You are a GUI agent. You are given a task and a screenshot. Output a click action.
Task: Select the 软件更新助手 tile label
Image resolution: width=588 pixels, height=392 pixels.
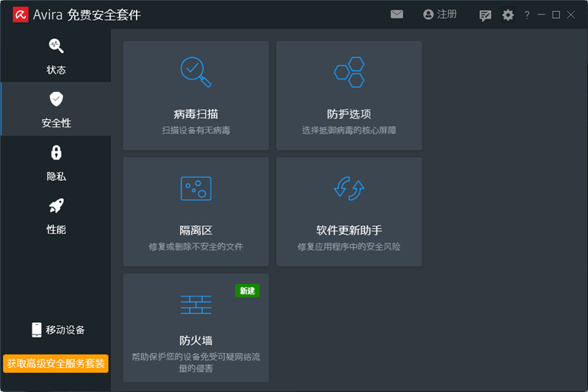tap(348, 231)
